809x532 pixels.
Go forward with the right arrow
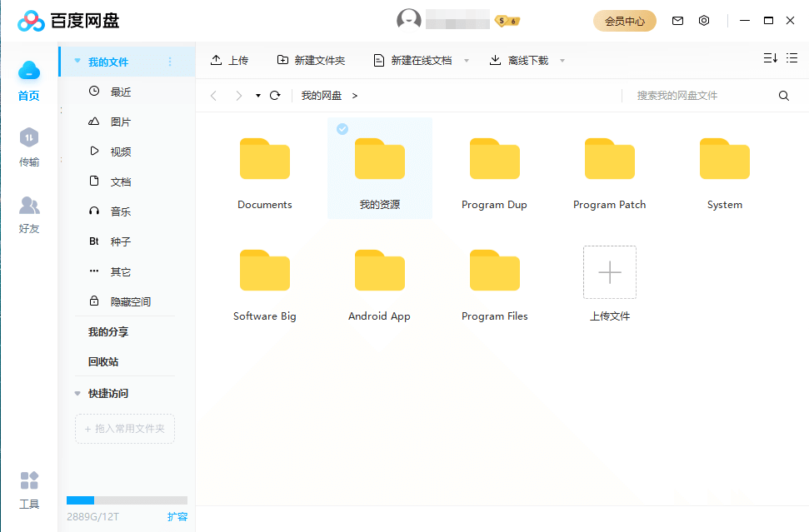point(238,96)
